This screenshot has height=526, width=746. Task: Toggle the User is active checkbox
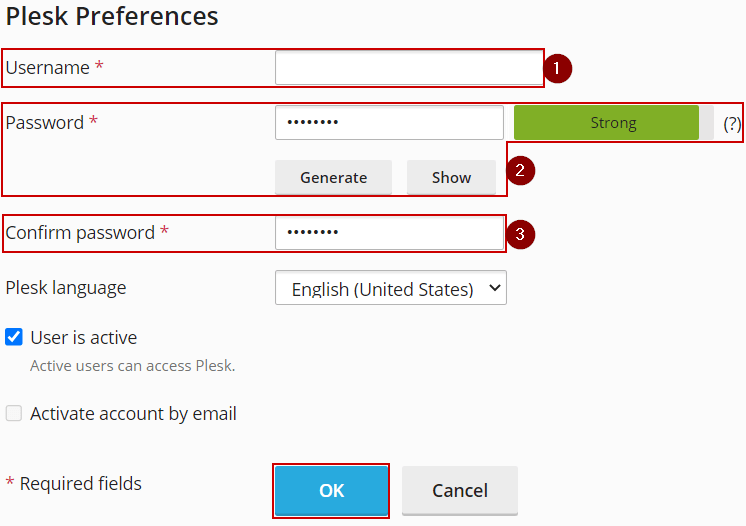pos(14,337)
